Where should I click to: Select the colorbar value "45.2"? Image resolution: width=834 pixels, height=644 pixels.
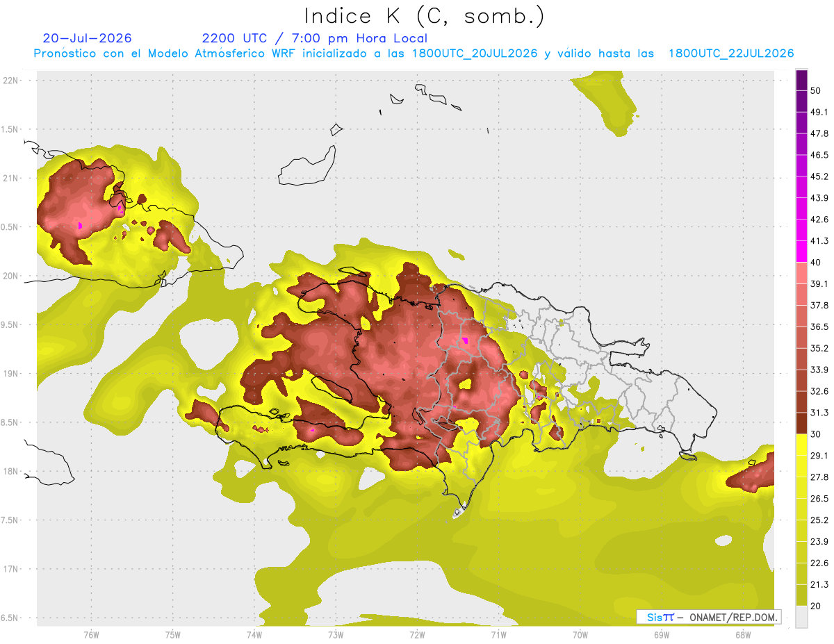tap(819, 176)
